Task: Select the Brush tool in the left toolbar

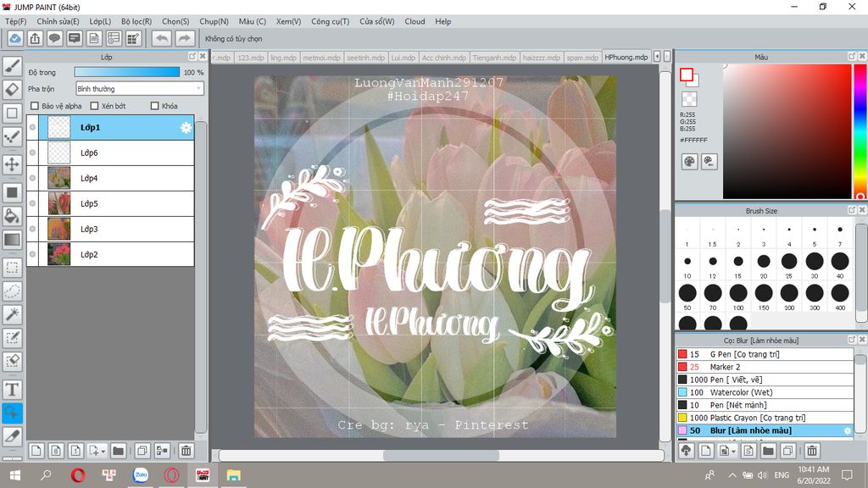Action: coord(12,66)
